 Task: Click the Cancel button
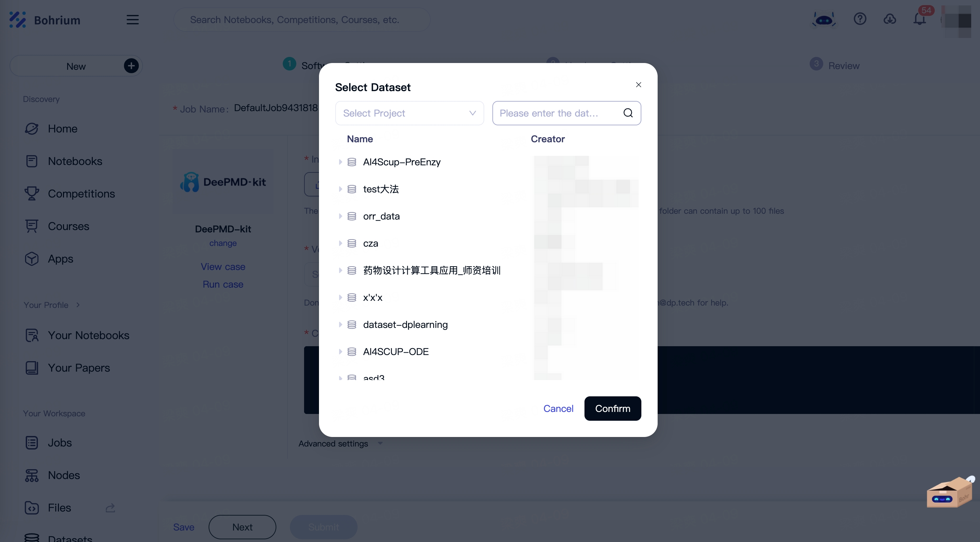[558, 409]
